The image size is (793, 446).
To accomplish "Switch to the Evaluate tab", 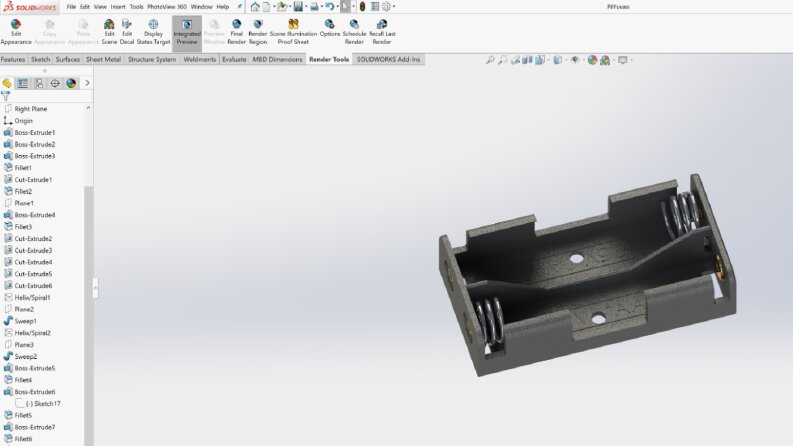I will pos(234,59).
